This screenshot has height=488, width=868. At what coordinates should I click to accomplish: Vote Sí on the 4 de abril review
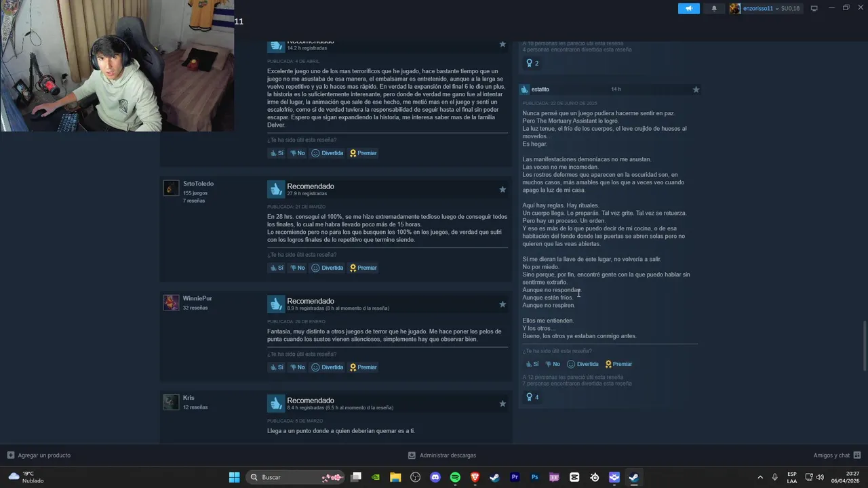tap(276, 153)
